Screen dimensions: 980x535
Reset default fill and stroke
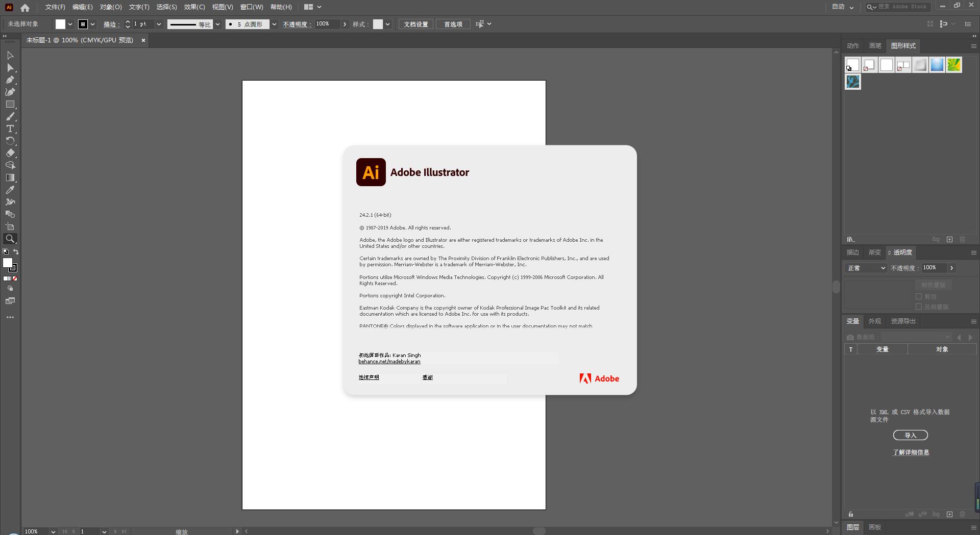point(6,252)
